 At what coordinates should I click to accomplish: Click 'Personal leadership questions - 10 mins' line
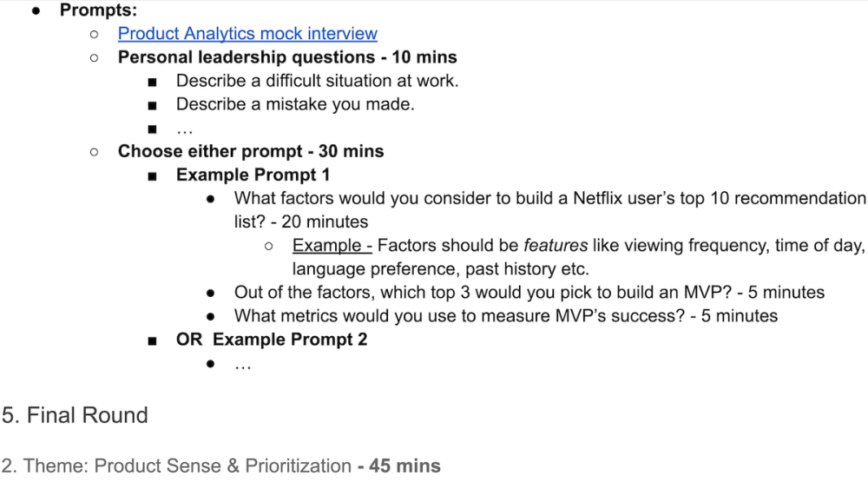coord(287,57)
